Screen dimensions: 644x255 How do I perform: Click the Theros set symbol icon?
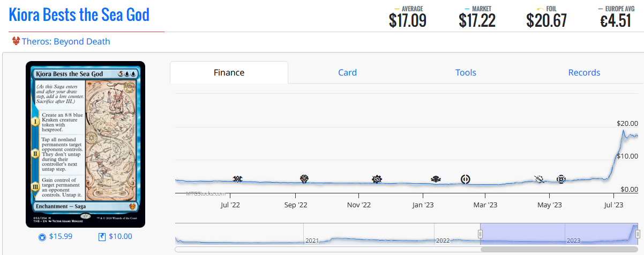16,41
